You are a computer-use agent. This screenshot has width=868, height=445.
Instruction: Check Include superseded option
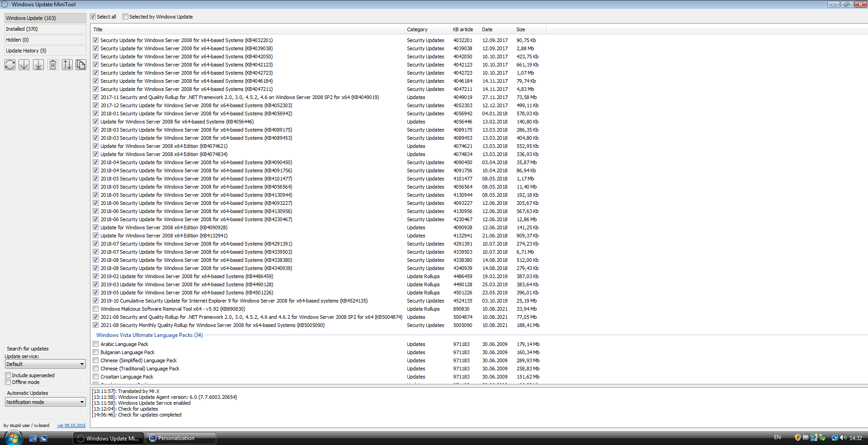(x=8, y=375)
